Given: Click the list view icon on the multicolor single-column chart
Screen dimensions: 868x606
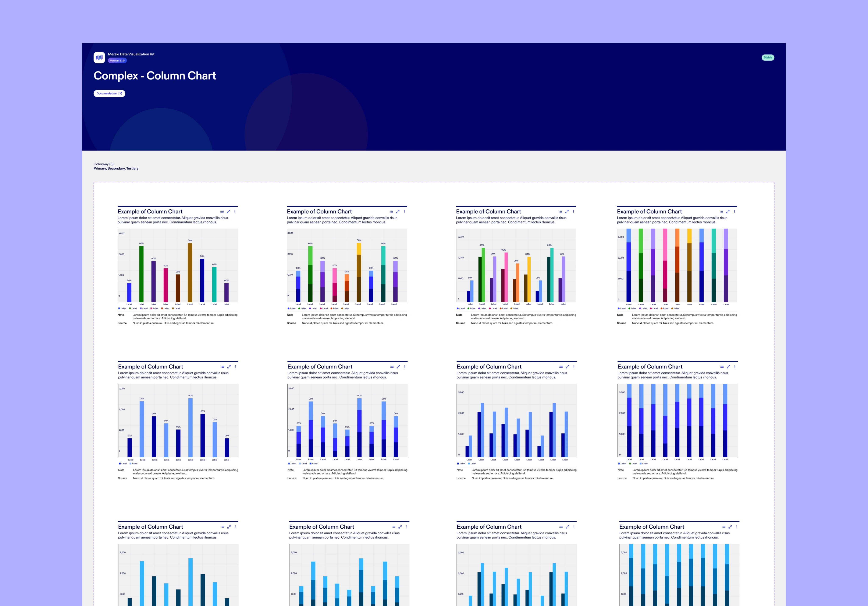Looking at the screenshot, I should (x=222, y=212).
